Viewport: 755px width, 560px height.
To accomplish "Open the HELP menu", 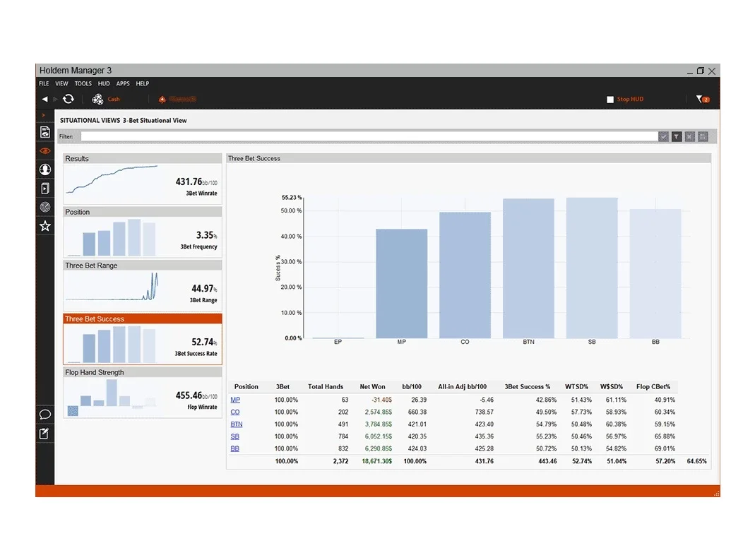I will (142, 83).
